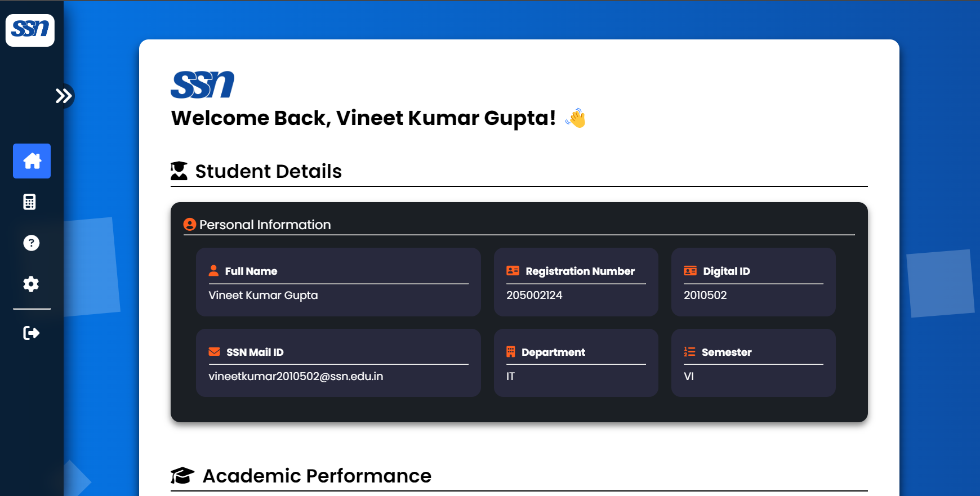980x496 pixels.
Task: Click the SSN logo above the welcome message
Action: tap(202, 84)
